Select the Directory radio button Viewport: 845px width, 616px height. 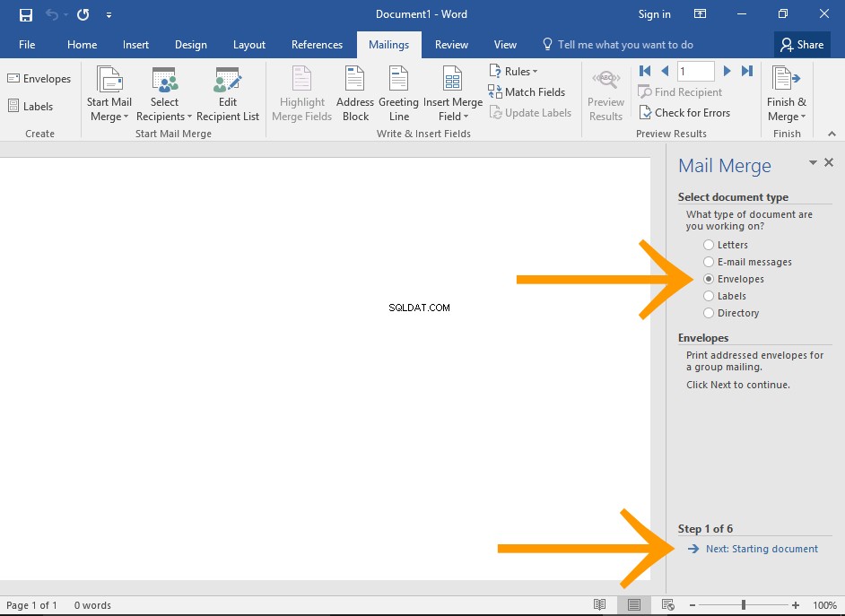[x=708, y=313]
